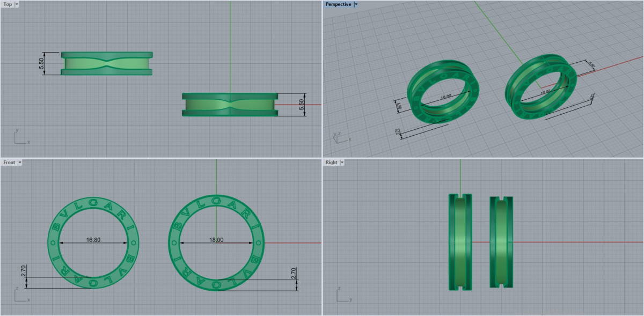Open the Front viewport title dropdown arrow

(x=20, y=162)
